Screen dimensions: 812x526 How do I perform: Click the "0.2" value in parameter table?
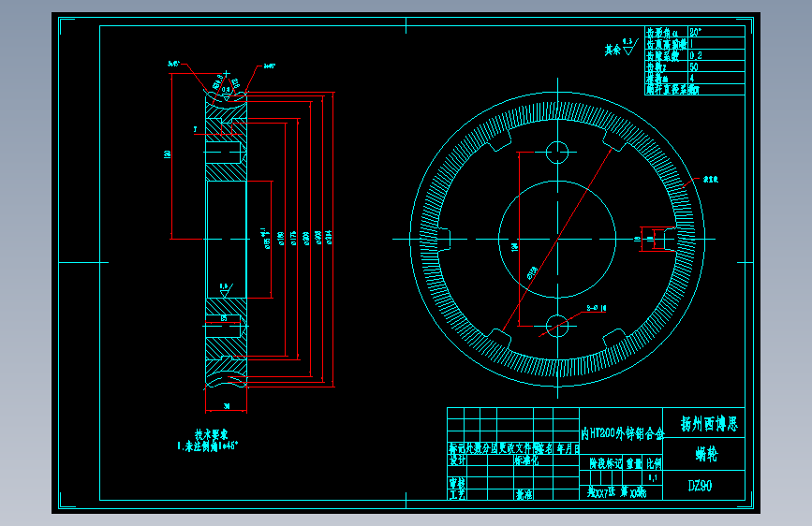coord(696,55)
